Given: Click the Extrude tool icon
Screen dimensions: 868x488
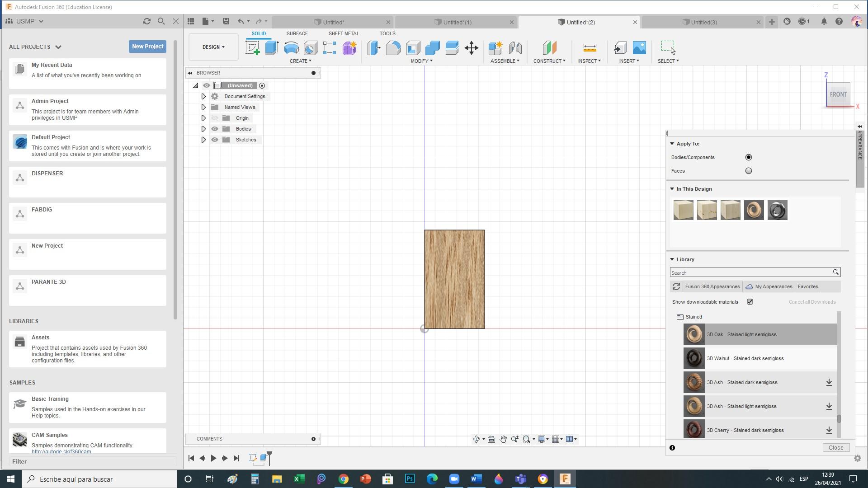Looking at the screenshot, I should (272, 47).
